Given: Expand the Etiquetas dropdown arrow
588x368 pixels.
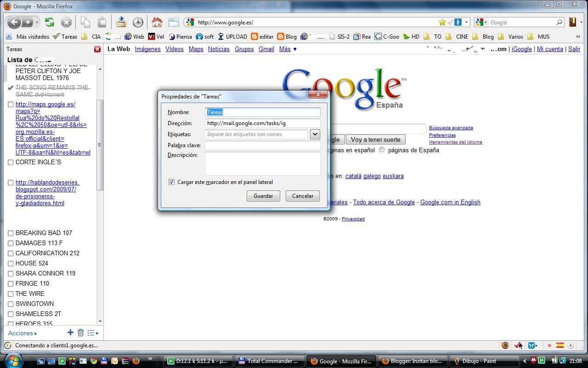Looking at the screenshot, I should pyautogui.click(x=315, y=134).
